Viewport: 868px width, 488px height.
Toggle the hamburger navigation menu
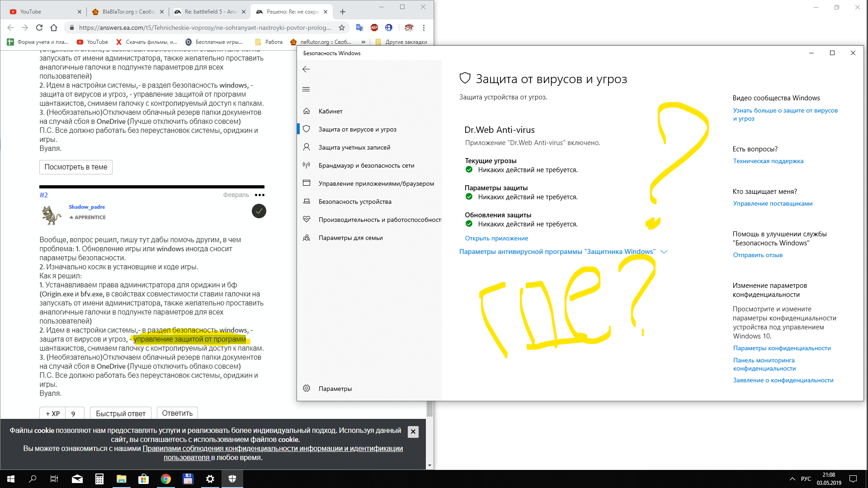[x=306, y=89]
